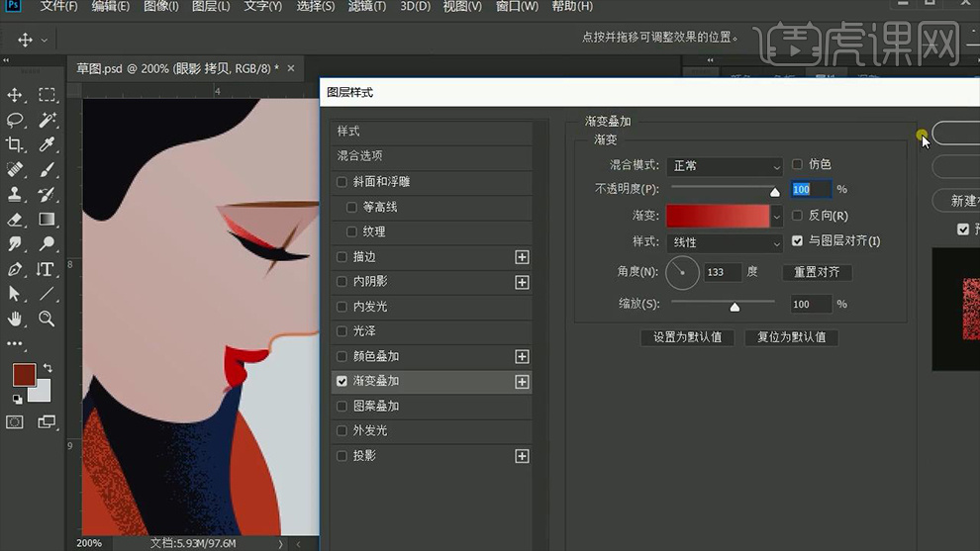The height and width of the screenshot is (551, 980).
Task: Select the Path Selection tool
Action: click(15, 294)
